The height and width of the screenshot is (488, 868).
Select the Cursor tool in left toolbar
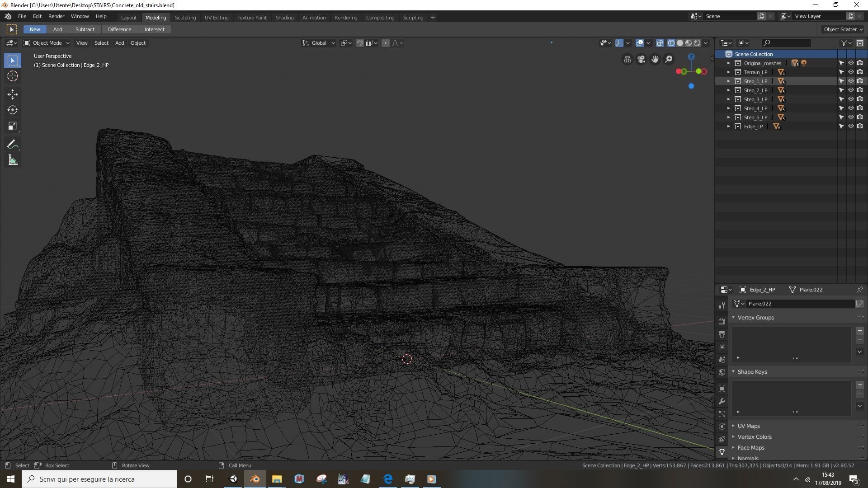13,76
